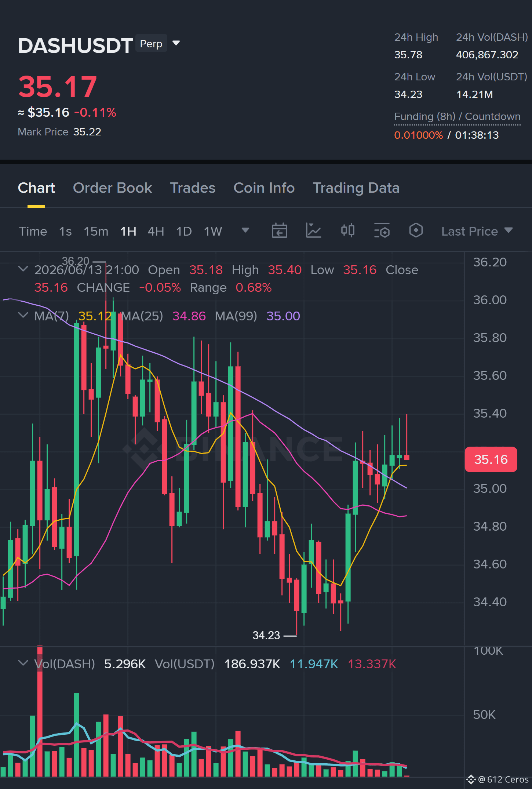
Task: Expand more time intervals dropdown arrow
Action: pos(245,230)
